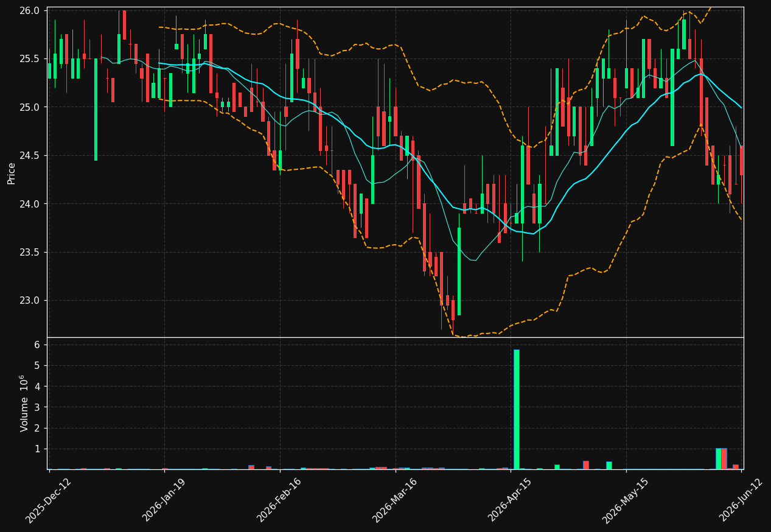Click the Volume 10⁶ axis title
Viewport: 771px width, 532px height.
coord(24,403)
